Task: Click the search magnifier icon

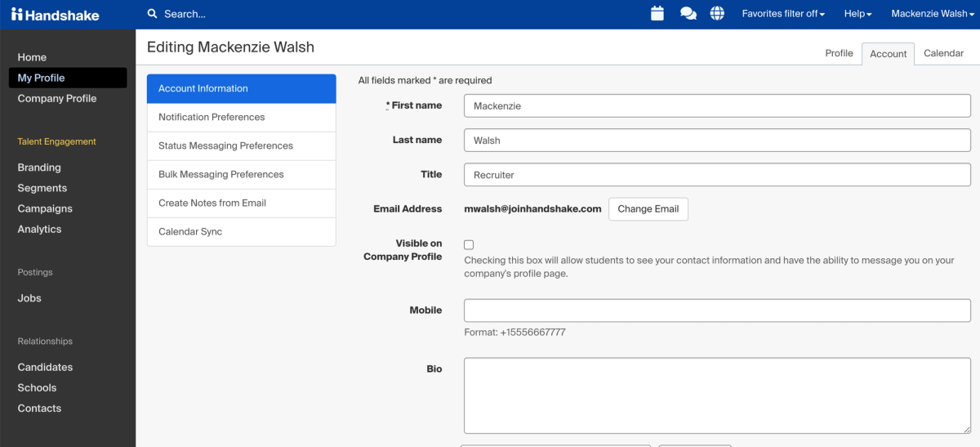Action: [x=152, y=14]
